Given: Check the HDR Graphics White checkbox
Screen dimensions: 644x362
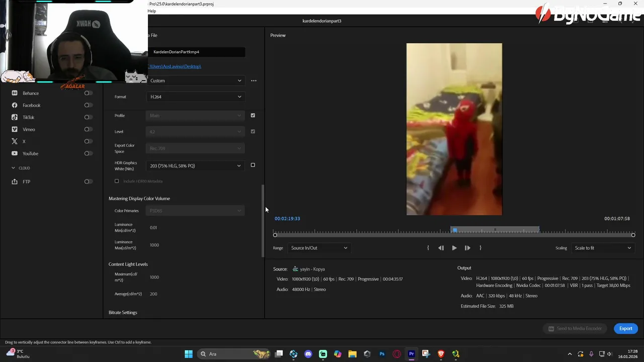Looking at the screenshot, I should pyautogui.click(x=253, y=165).
